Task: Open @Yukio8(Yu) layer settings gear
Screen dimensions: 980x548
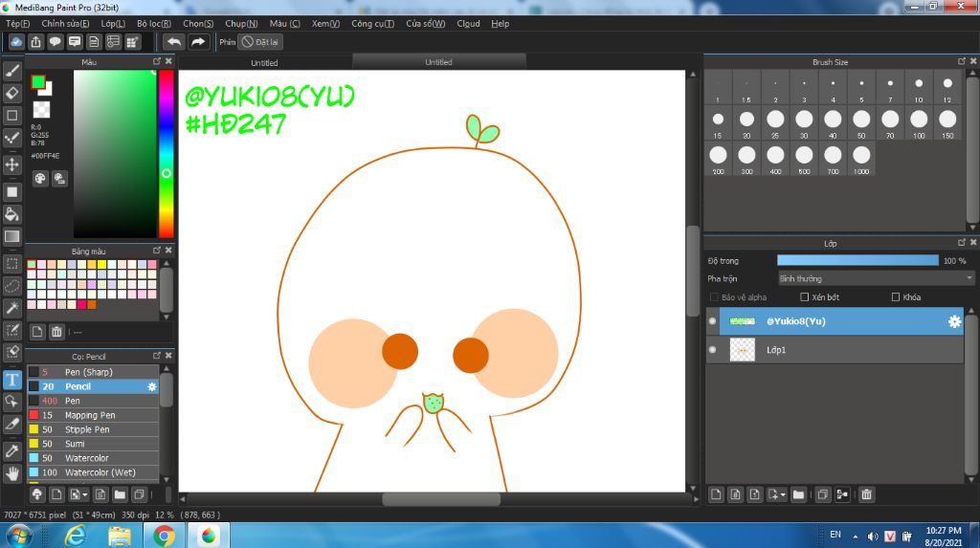Action: point(954,321)
